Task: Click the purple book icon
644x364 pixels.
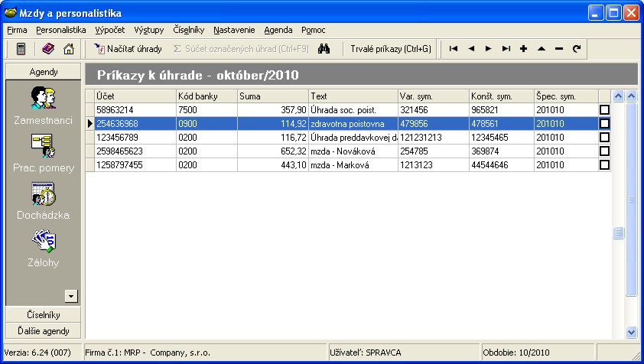Action: (48, 49)
